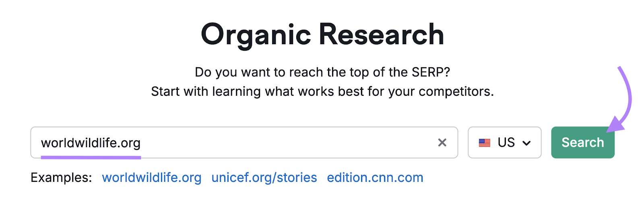Expand the country chevron arrow
644x212 pixels.
click(x=526, y=143)
